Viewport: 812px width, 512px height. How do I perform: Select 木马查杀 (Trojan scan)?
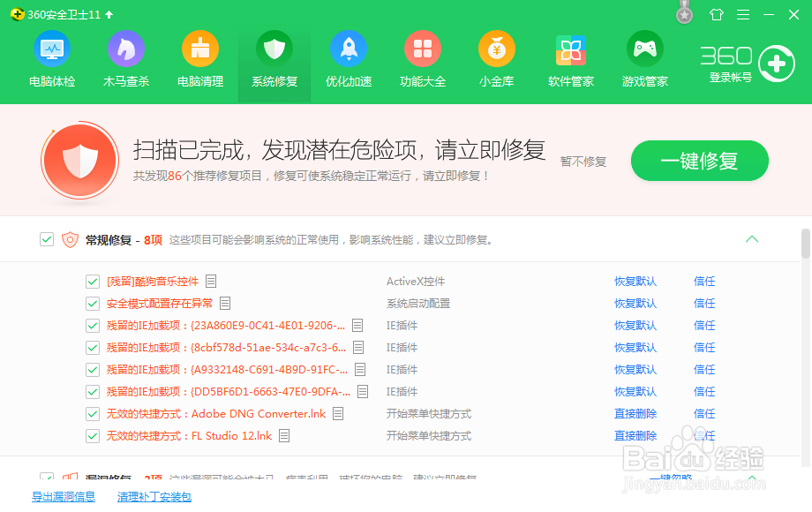(125, 59)
